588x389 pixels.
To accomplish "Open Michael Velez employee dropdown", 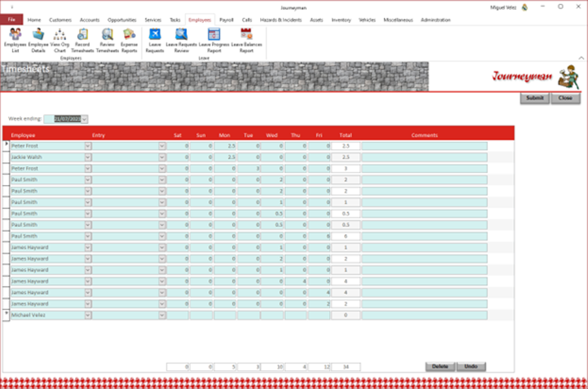I will (x=88, y=315).
